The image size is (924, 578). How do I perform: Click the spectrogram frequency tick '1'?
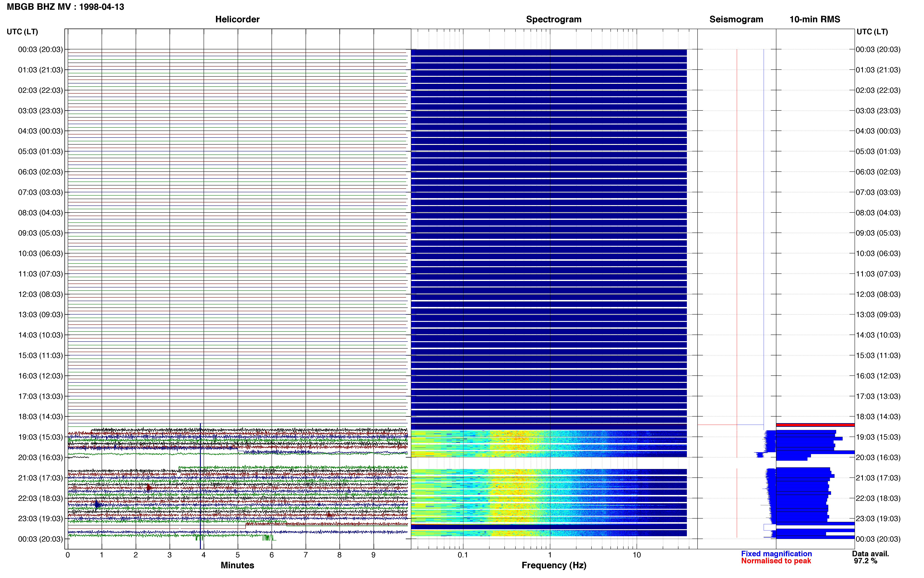(x=550, y=555)
